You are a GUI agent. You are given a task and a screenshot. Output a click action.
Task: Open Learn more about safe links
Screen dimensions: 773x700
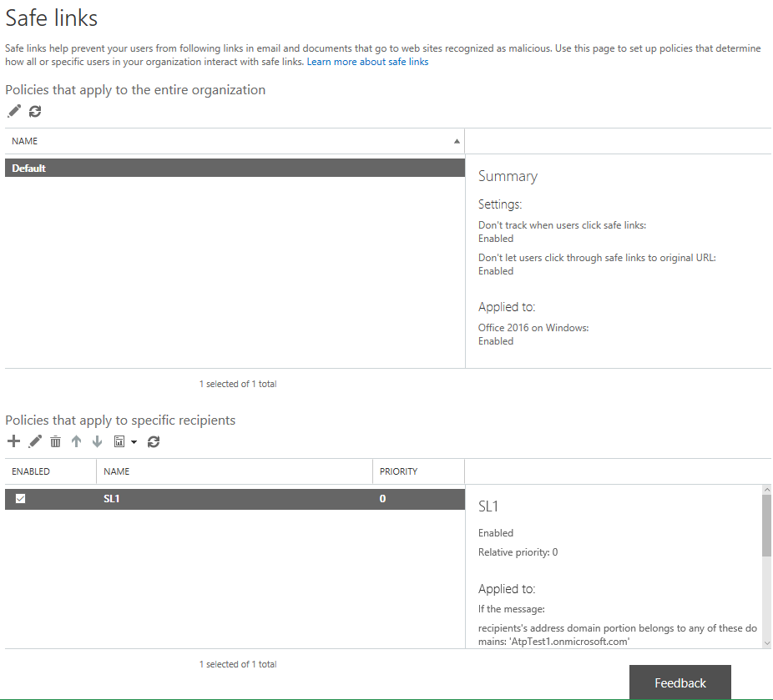coord(367,62)
